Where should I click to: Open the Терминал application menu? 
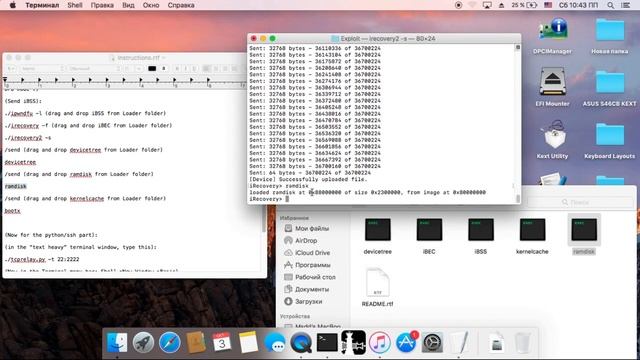[x=42, y=5]
